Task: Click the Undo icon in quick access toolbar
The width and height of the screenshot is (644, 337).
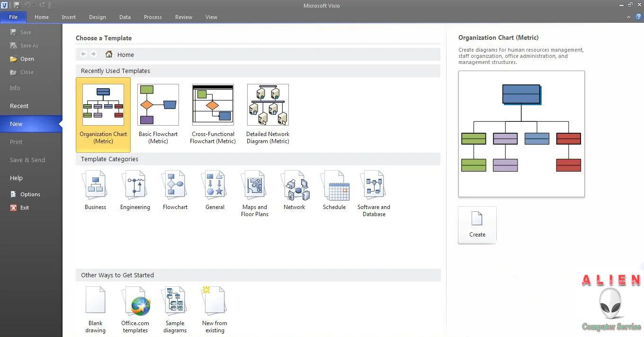Action: (x=27, y=5)
